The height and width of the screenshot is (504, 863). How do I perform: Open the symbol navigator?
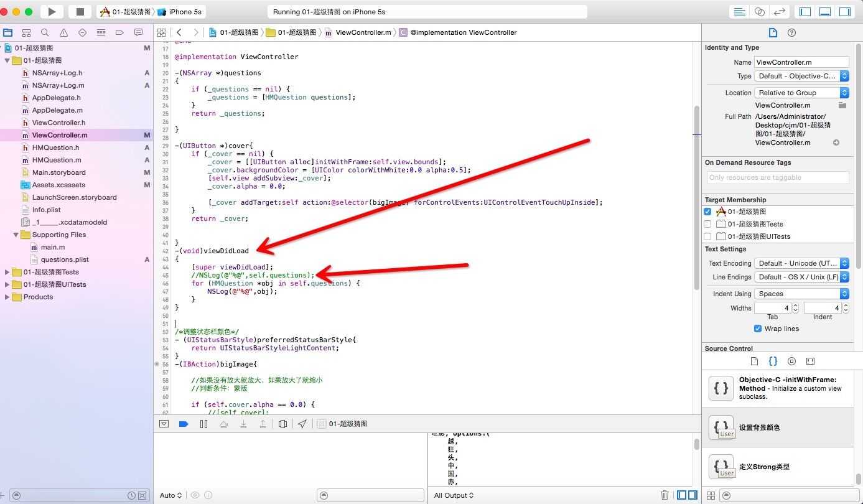click(x=26, y=32)
